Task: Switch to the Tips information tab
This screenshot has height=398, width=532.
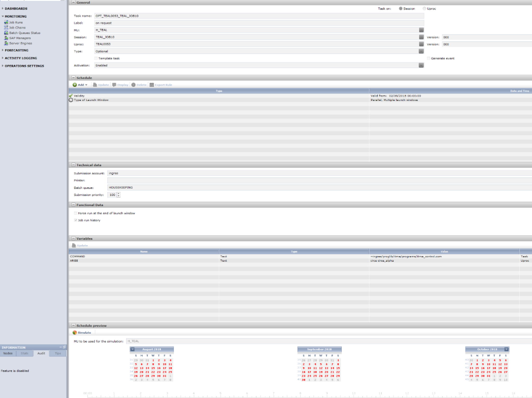Action: tap(58, 353)
